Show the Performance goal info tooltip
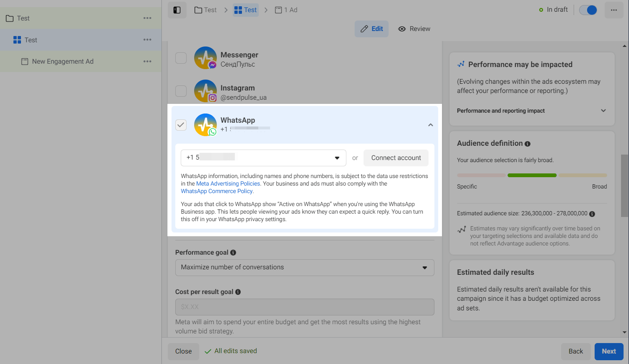Image resolution: width=629 pixels, height=364 pixels. (x=233, y=253)
